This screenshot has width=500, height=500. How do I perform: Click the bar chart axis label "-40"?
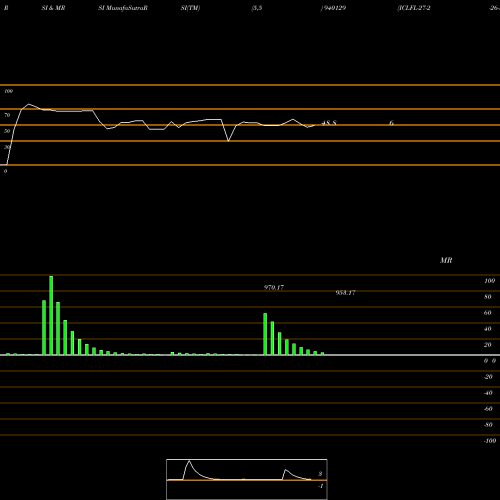pyautogui.click(x=488, y=393)
